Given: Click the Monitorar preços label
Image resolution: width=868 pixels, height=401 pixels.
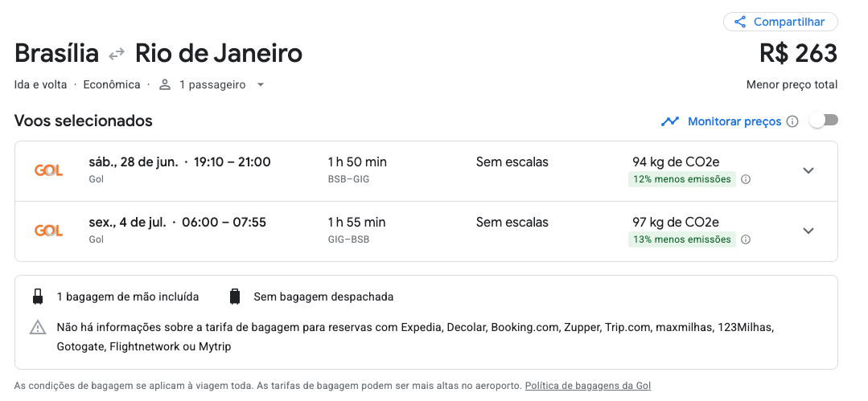Looking at the screenshot, I should click(734, 121).
